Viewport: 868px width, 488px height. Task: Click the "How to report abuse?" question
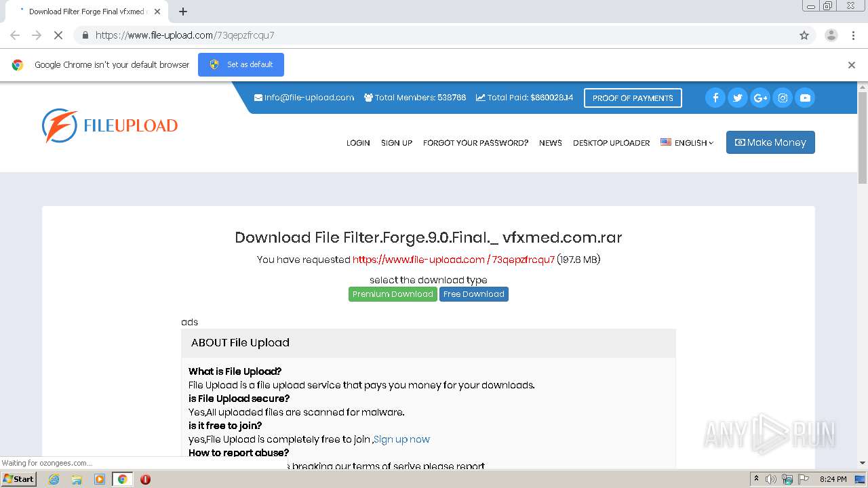pyautogui.click(x=239, y=453)
